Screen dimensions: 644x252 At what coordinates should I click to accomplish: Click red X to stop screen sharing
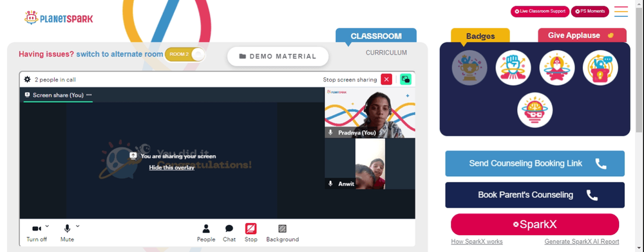click(x=386, y=80)
